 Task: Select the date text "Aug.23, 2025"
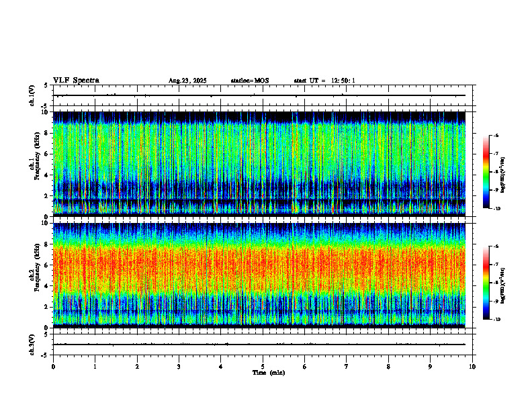[x=187, y=81]
